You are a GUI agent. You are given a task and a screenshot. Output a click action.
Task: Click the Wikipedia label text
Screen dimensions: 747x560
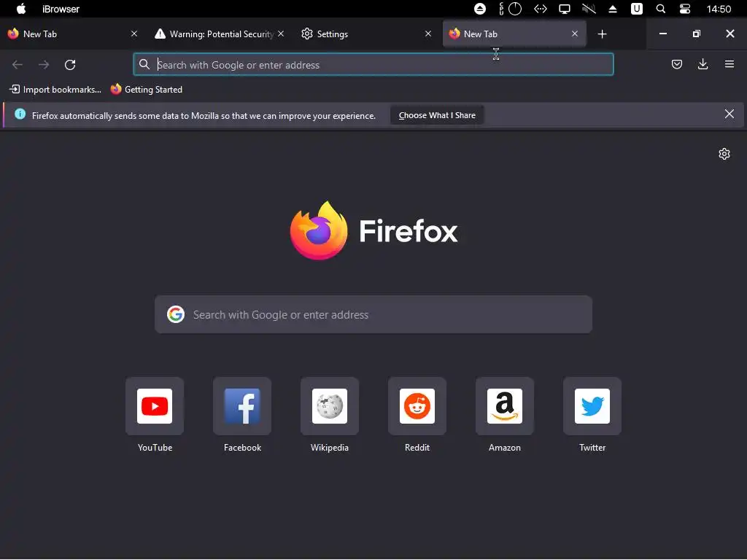point(330,448)
